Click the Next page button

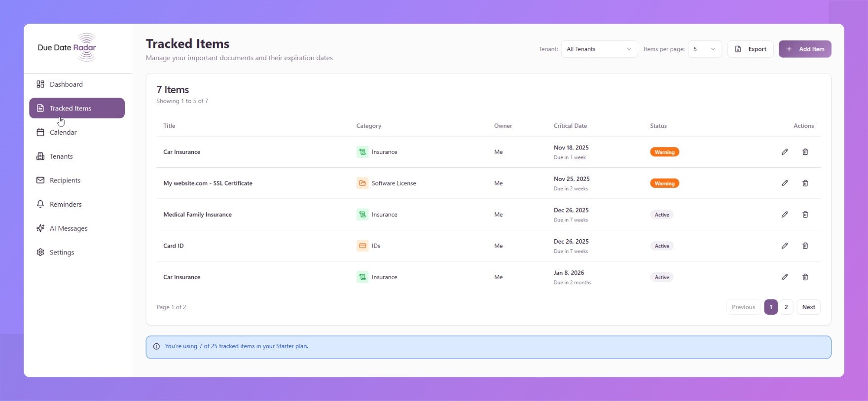click(x=808, y=307)
